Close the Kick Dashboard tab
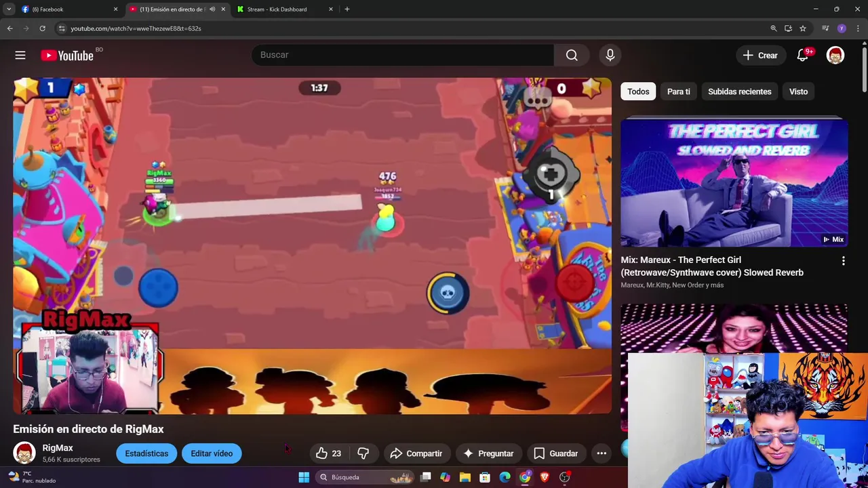868x488 pixels. (x=331, y=9)
